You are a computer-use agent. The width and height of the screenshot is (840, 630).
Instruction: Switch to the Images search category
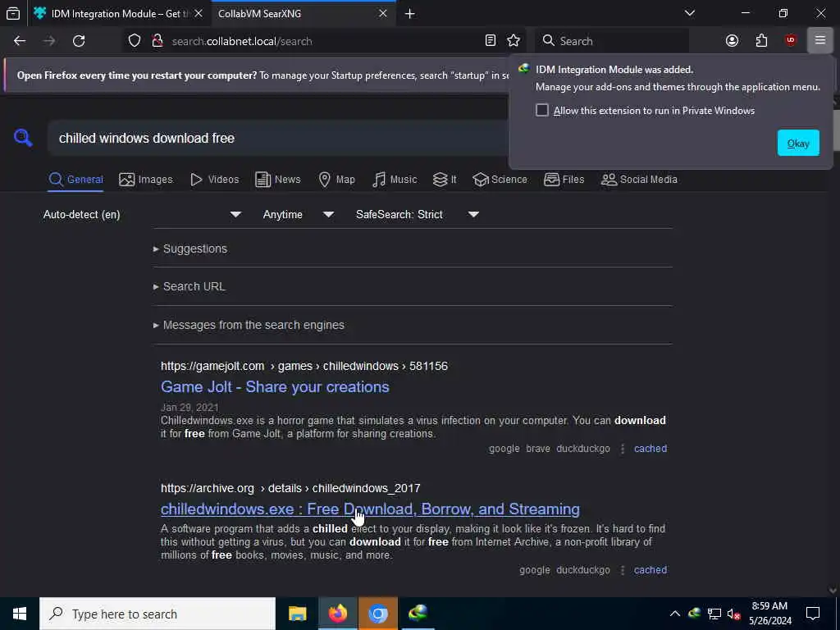[146, 180]
